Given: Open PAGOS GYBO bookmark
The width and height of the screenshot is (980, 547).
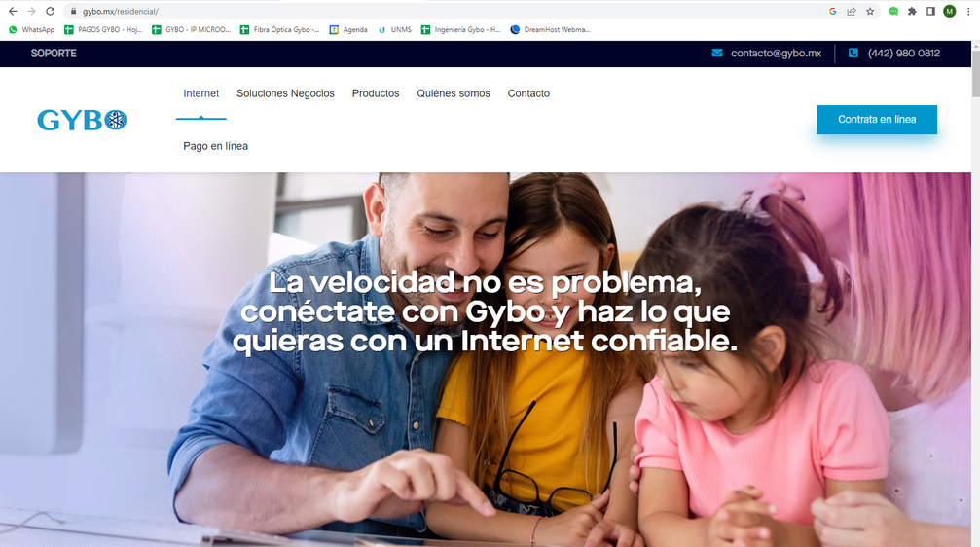Looking at the screenshot, I should [104, 29].
